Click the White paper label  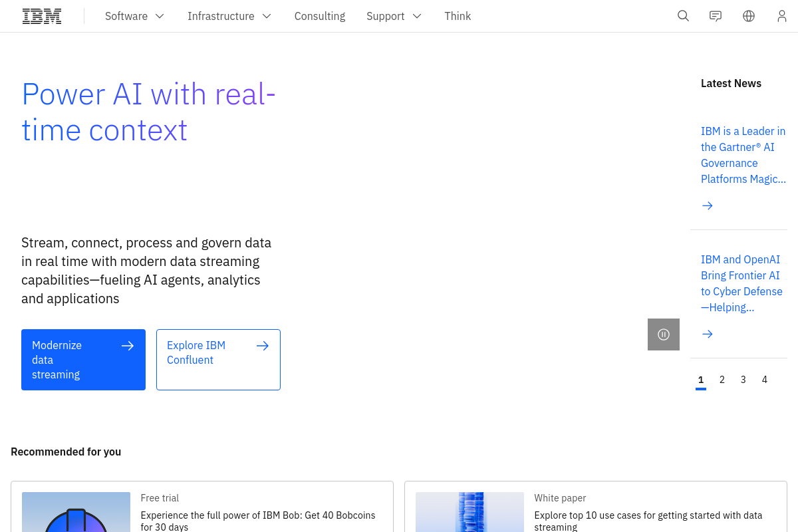pyautogui.click(x=560, y=498)
